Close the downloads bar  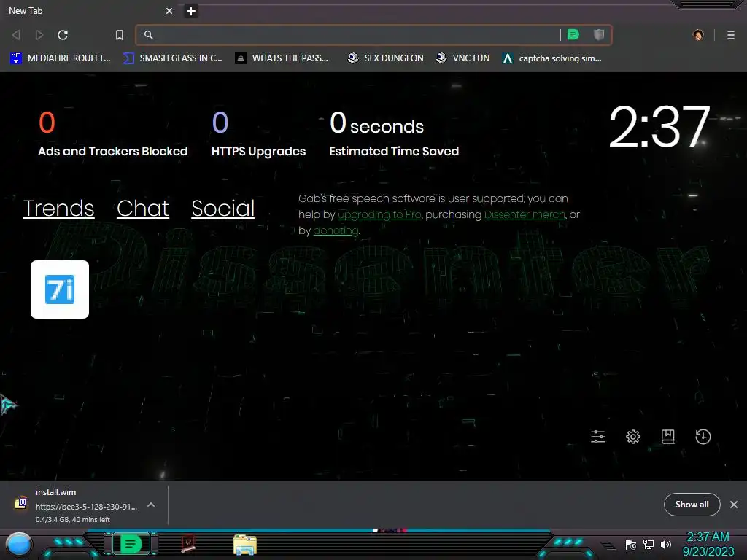[734, 505]
